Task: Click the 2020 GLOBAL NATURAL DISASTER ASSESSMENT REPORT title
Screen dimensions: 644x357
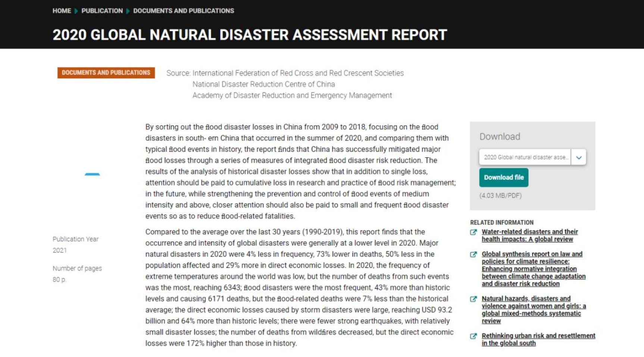Action: pyautogui.click(x=250, y=35)
